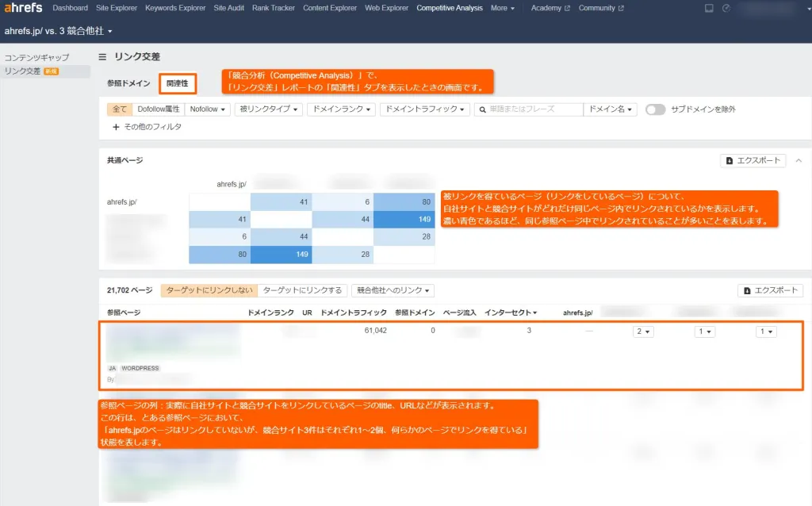Open the 2 link-count dropdown in the highlighted row
This screenshot has height=506, width=812.
[642, 332]
